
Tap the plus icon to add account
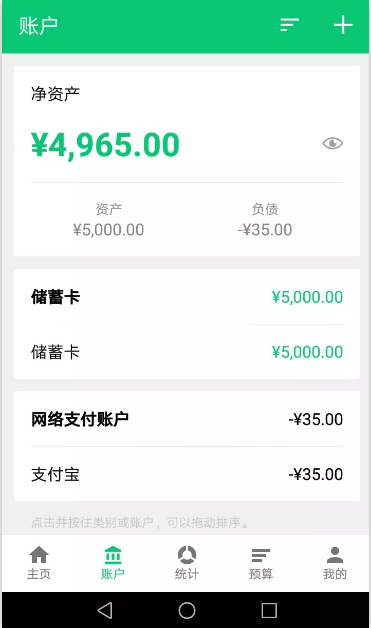(x=343, y=25)
